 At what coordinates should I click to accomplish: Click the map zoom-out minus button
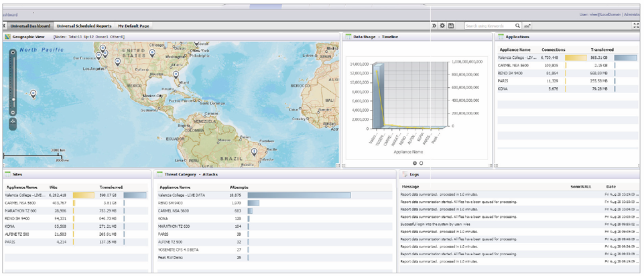pos(13,112)
